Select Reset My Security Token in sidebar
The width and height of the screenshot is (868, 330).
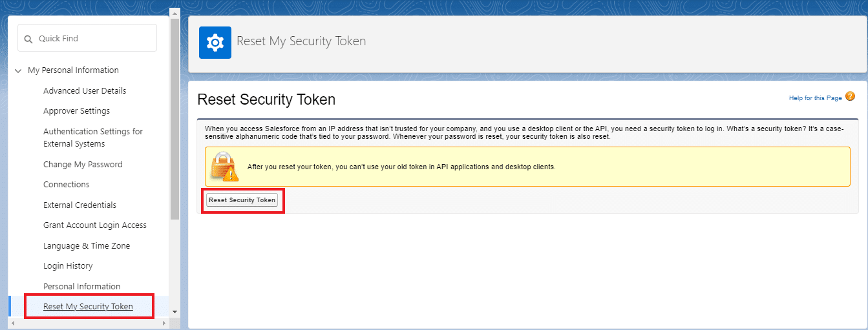point(88,307)
